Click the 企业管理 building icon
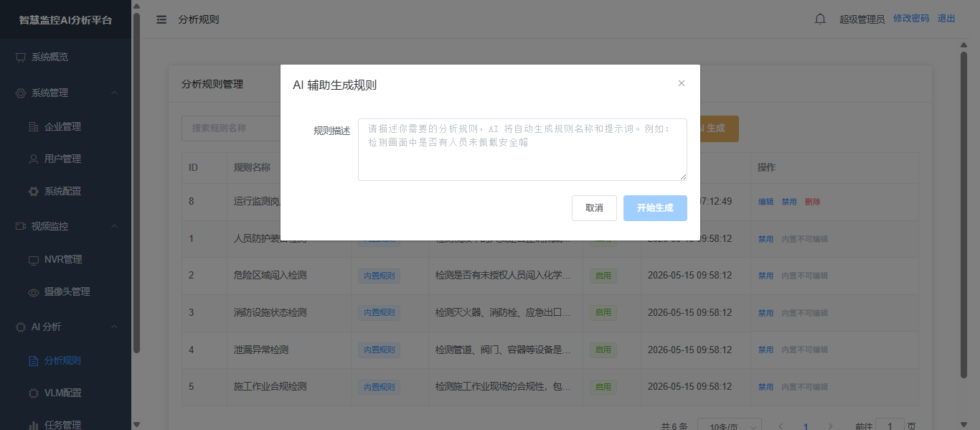The height and width of the screenshot is (430, 980). 34,127
